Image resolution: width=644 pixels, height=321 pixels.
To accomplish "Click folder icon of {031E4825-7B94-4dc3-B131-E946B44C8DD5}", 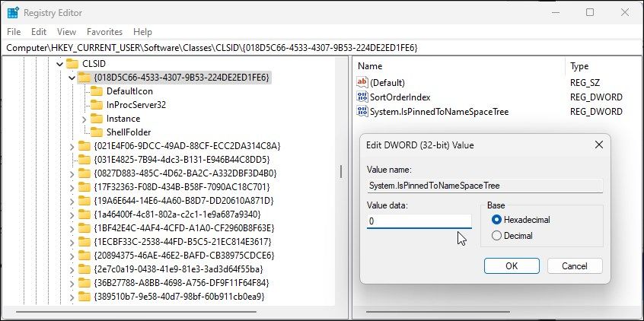I will point(84,159).
